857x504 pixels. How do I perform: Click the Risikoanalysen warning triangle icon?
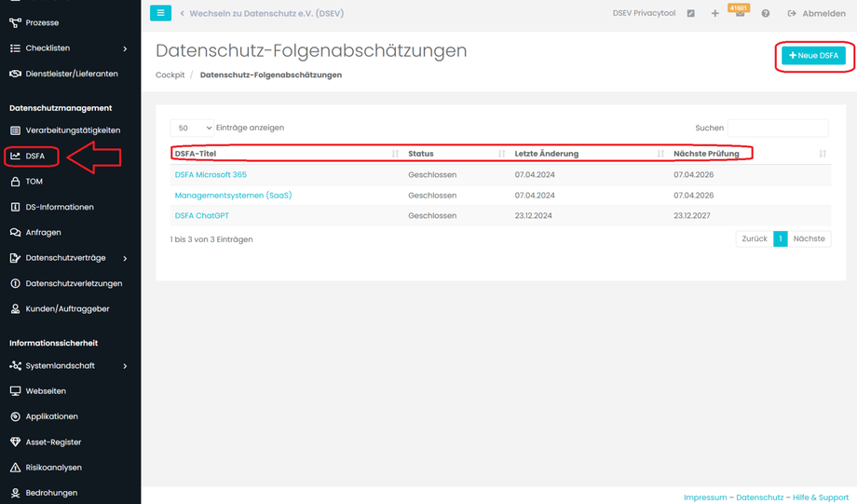pyautogui.click(x=15, y=468)
